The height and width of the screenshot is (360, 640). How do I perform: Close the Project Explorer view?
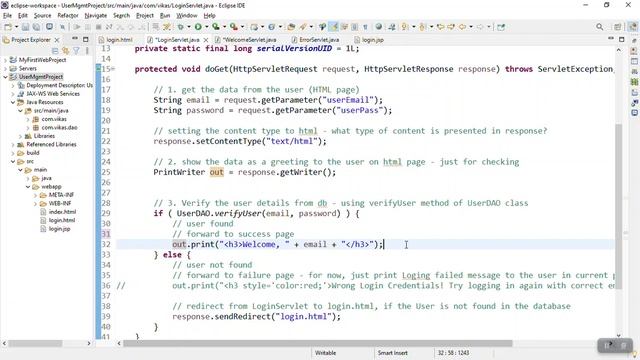tap(57, 40)
